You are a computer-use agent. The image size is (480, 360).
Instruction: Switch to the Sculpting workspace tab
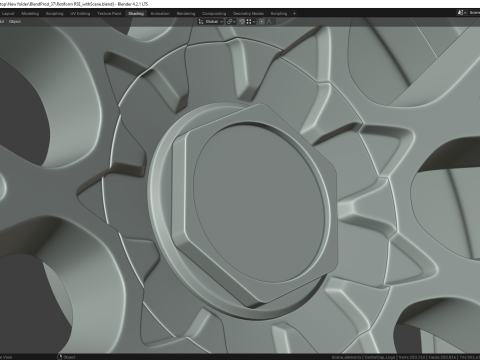tap(54, 14)
